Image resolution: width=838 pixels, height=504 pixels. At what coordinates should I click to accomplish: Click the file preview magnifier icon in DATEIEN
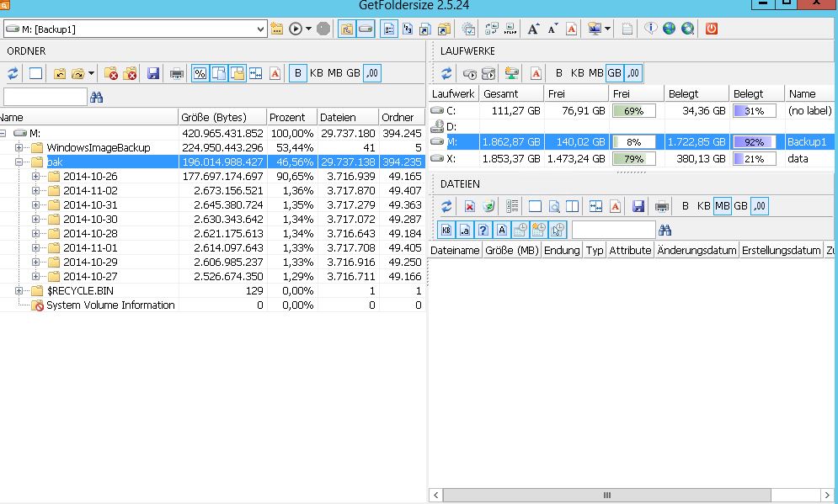click(x=554, y=206)
